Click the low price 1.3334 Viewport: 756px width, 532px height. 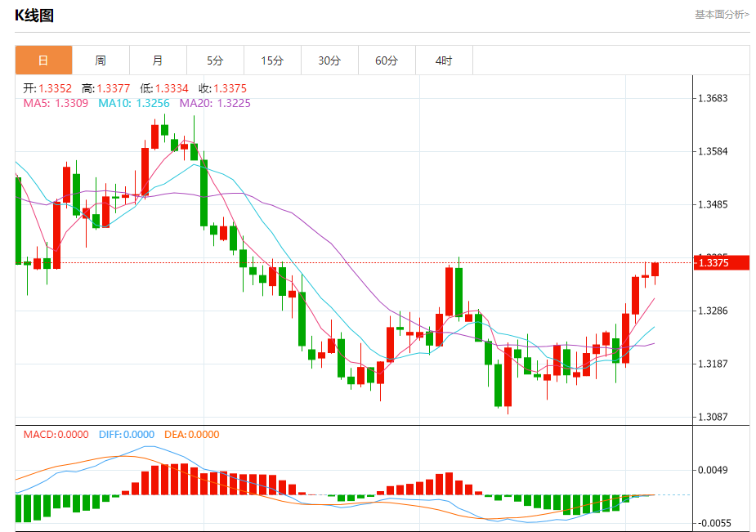[172, 88]
